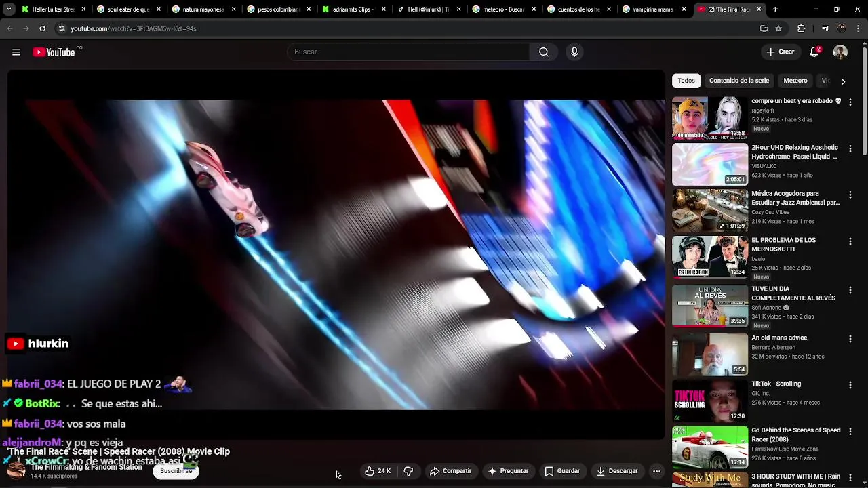Open the 2Hour UHD Hydrochrome video thumbnail
This screenshot has width=868, height=488.
710,164
